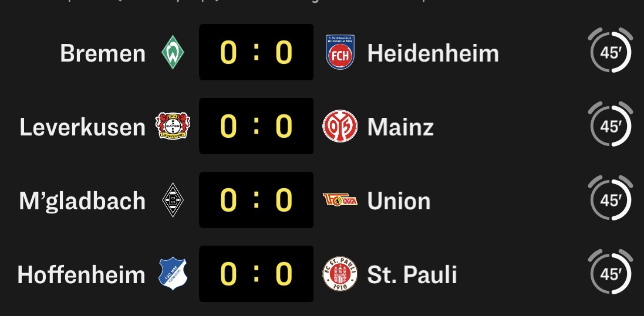Open the Leverkusen vs Mainz scoreboard

(256, 126)
